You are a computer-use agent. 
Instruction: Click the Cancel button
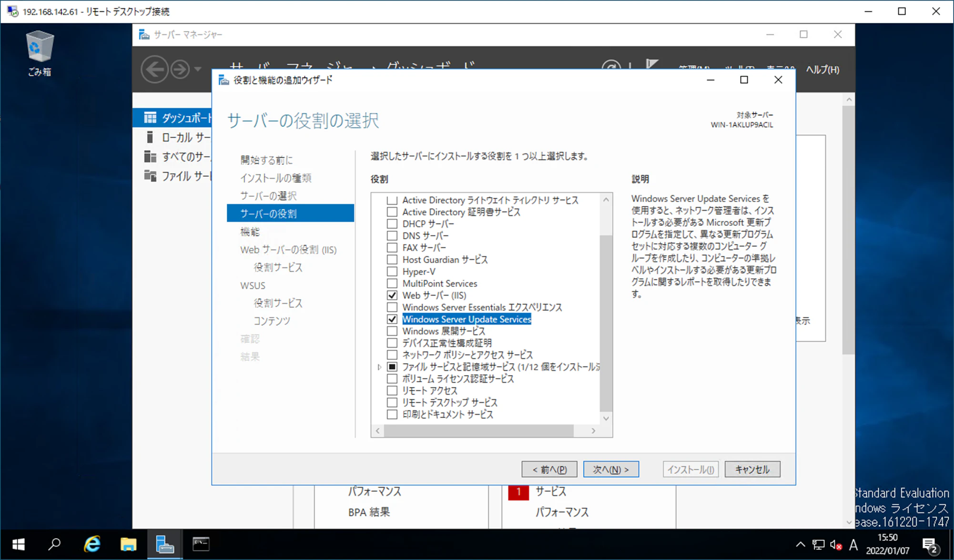[x=752, y=469]
